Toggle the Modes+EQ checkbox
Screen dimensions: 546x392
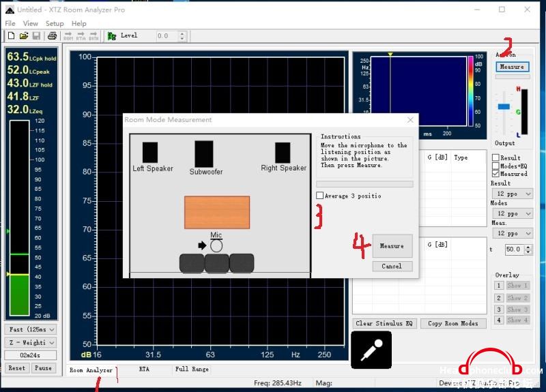(x=496, y=166)
